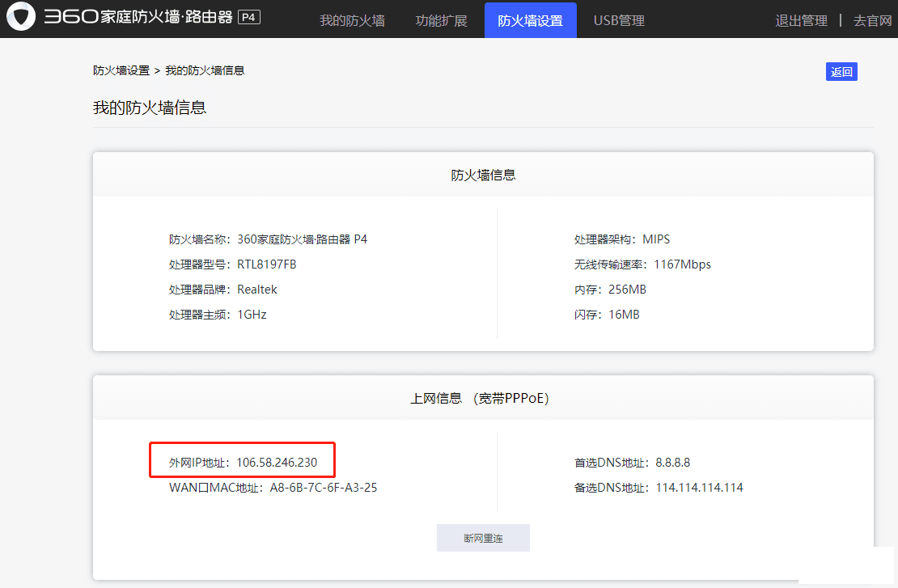Click the P4 model badge
Viewport: 898px width, 588px height.
point(249,17)
